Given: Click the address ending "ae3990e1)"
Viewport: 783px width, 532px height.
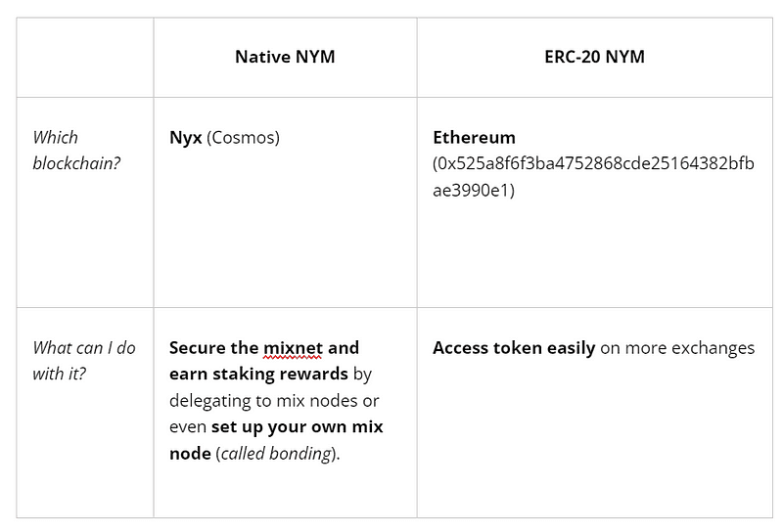Looking at the screenshot, I should (x=473, y=190).
